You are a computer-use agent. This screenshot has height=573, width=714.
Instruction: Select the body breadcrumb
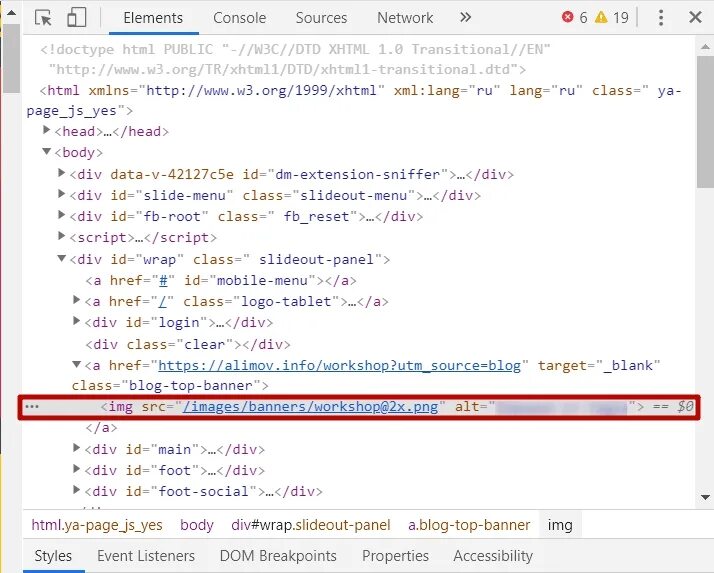[x=197, y=525]
